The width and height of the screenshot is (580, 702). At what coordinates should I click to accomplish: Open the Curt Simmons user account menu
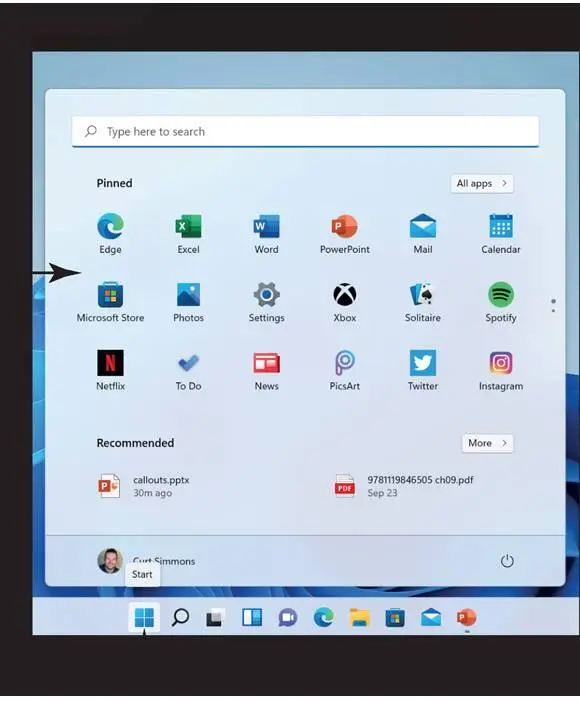[x=146, y=561]
